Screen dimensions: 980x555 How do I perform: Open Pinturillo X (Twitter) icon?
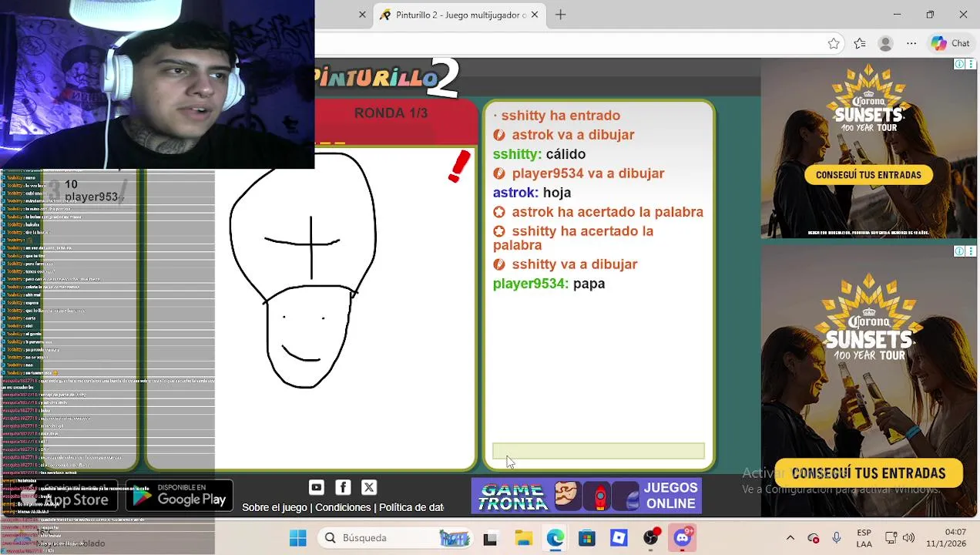click(369, 487)
